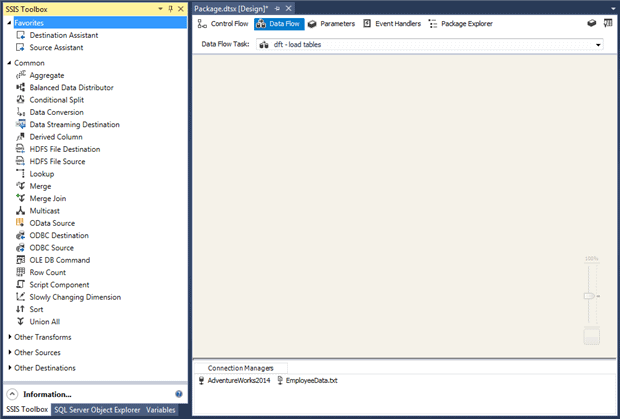Choose the Conditional Split icon
The width and height of the screenshot is (620, 419).
pos(20,100)
